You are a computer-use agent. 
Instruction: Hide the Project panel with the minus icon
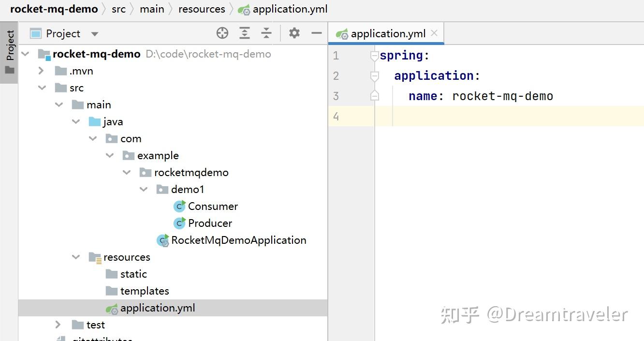[316, 33]
